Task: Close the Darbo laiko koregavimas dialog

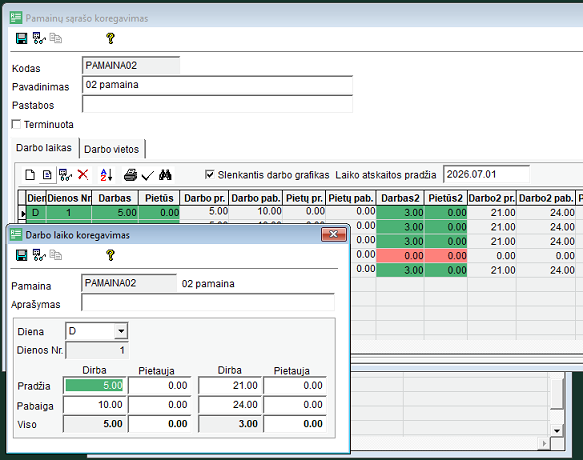Action: (334, 234)
